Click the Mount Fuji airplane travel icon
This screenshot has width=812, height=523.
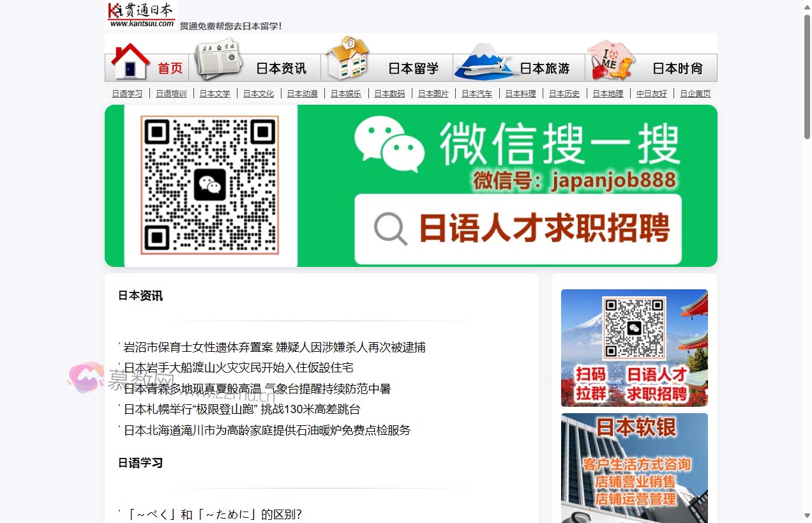[486, 61]
